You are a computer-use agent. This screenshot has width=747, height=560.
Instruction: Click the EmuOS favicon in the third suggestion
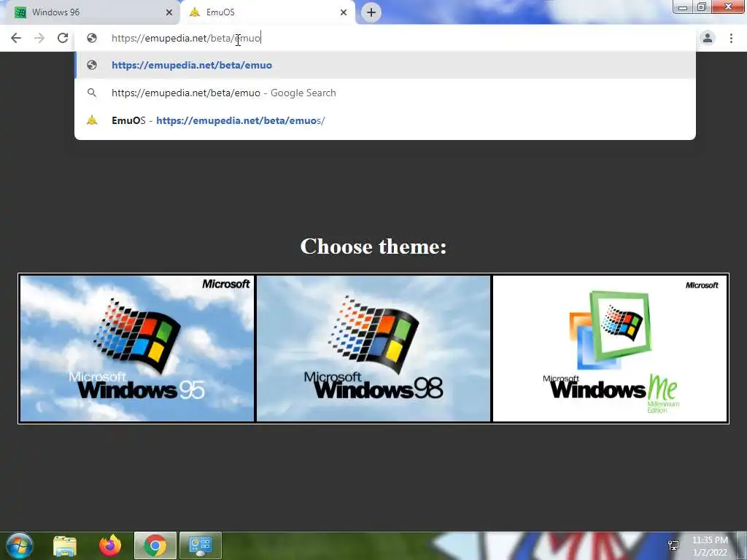point(92,120)
